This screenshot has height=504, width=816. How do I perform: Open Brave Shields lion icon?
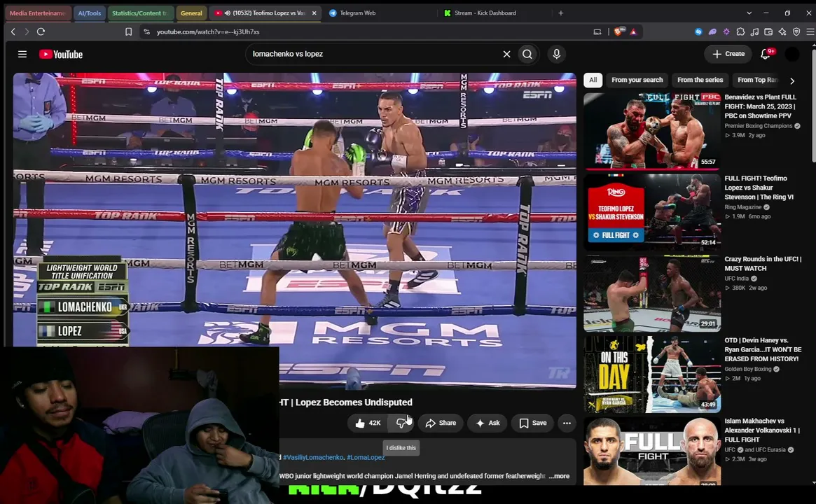click(x=618, y=31)
